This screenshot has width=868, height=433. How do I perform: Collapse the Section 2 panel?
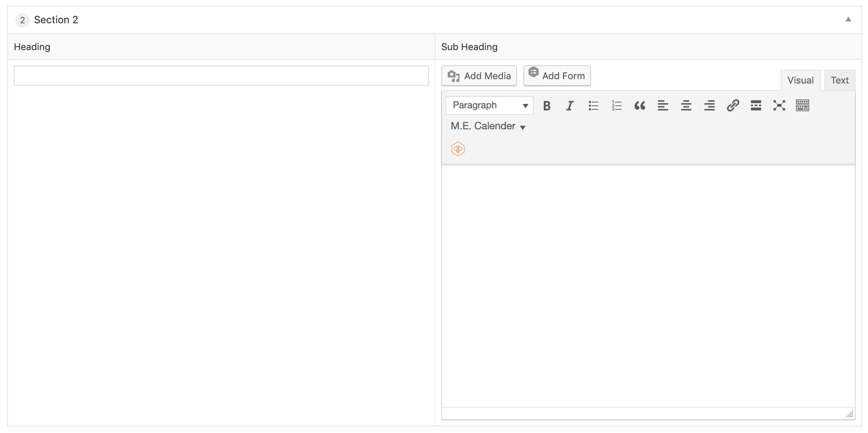[848, 20]
